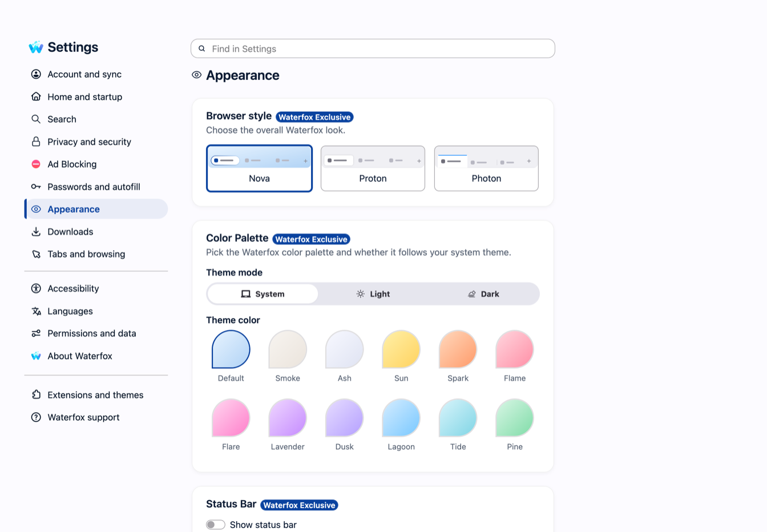Click the eye icon next to Appearance heading

(196, 75)
